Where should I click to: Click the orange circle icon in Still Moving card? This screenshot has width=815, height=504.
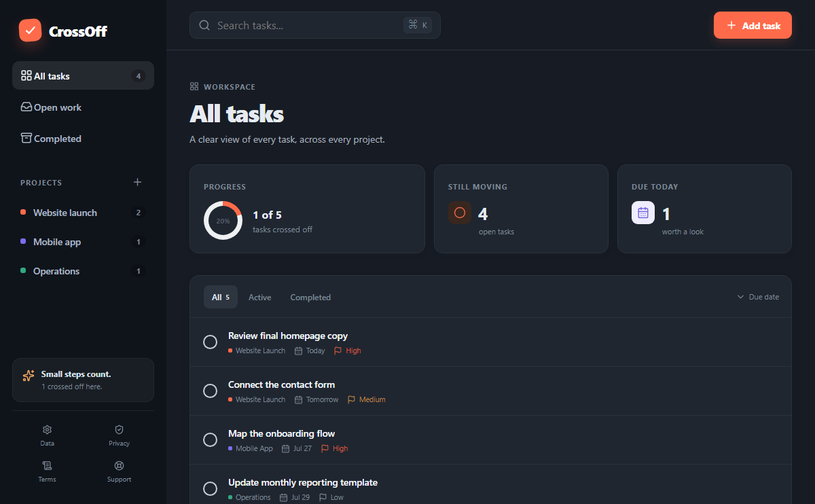click(460, 213)
